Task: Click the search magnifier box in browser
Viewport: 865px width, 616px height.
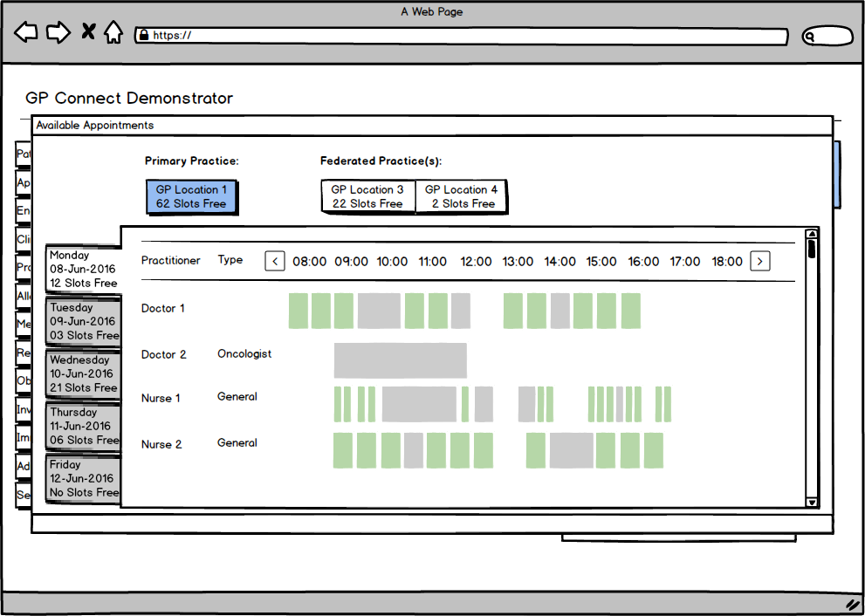Action: pos(827,36)
